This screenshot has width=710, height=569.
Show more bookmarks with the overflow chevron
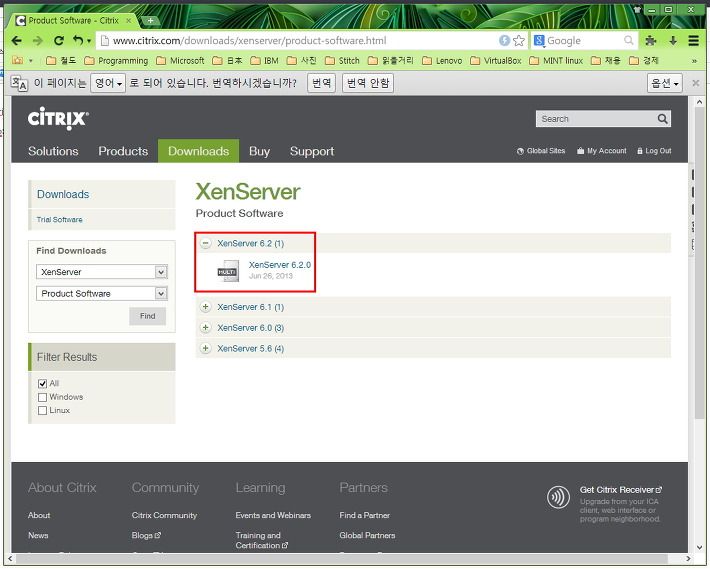tap(694, 61)
